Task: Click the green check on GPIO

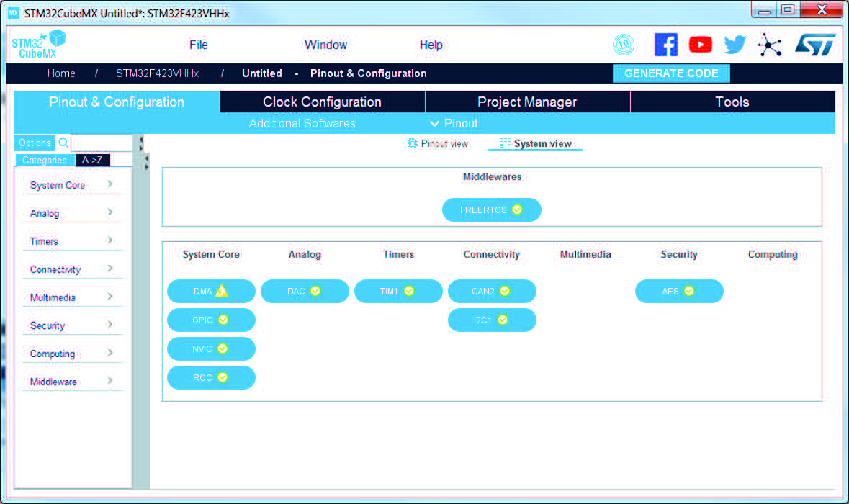Action: pyautogui.click(x=223, y=320)
